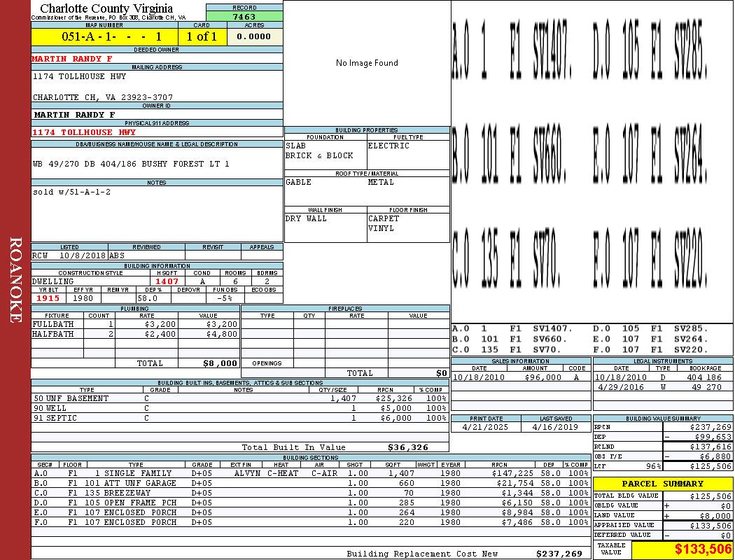The width and height of the screenshot is (735, 560).
Task: Select the 90 WELL row
Action: [239, 408]
